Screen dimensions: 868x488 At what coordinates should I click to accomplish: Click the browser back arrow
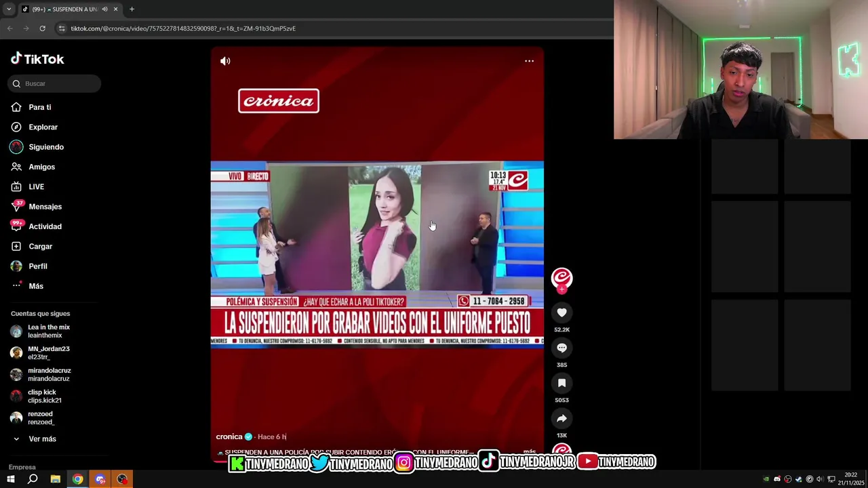[9, 28]
